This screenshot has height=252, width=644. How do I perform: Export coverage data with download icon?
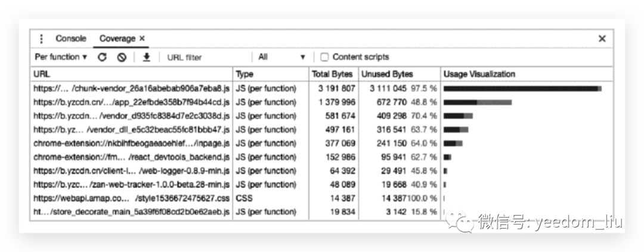pos(147,57)
